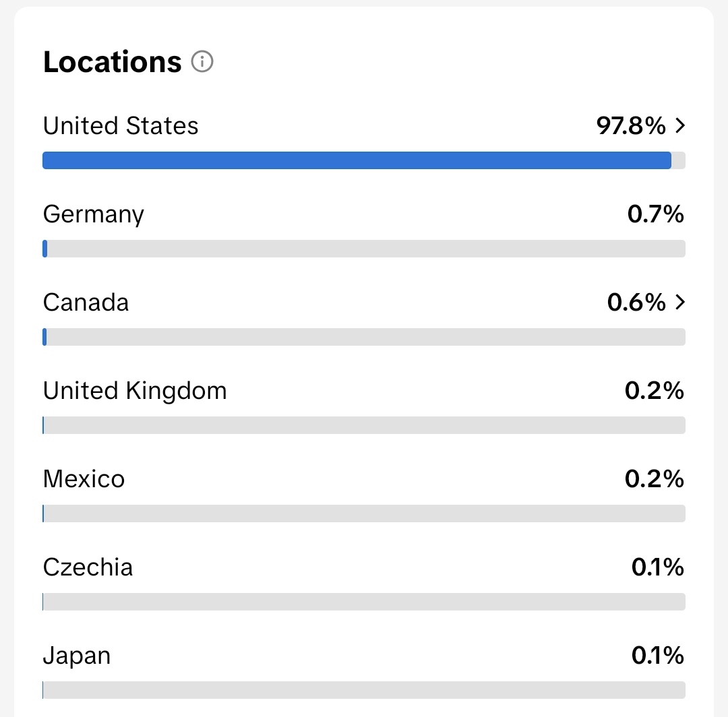Click the Locations heading
Screen dimensions: 728x717
point(112,61)
